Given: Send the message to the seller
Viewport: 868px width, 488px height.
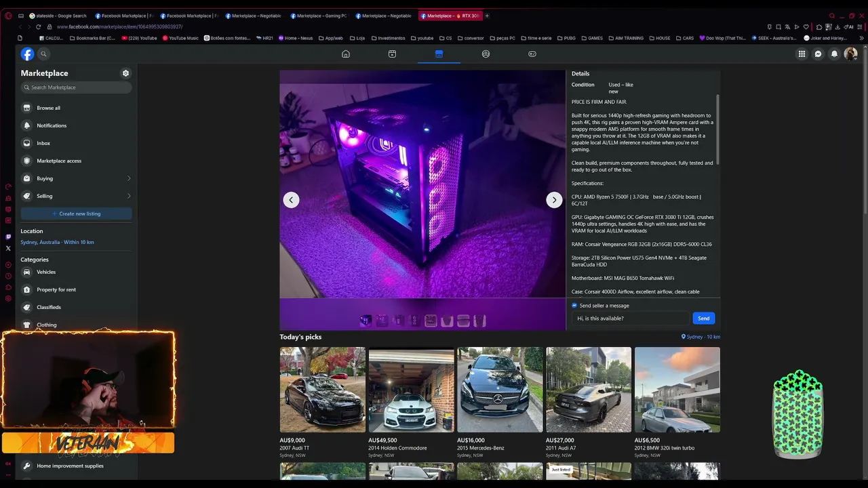Looking at the screenshot, I should 703,319.
